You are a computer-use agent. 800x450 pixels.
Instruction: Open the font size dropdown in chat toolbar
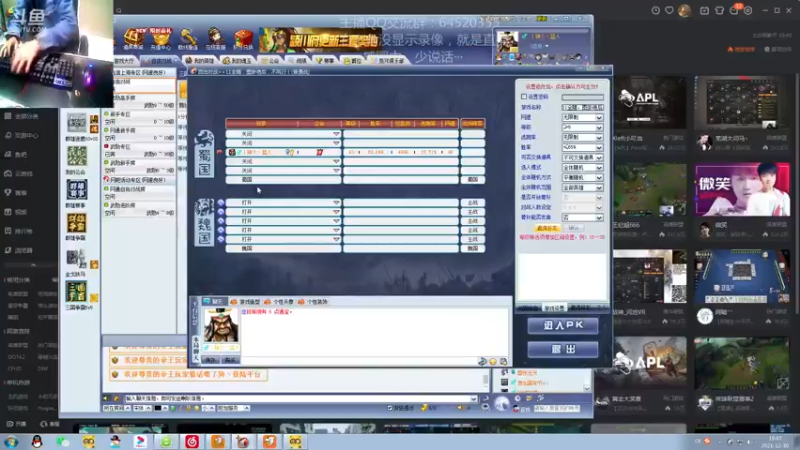point(209,408)
